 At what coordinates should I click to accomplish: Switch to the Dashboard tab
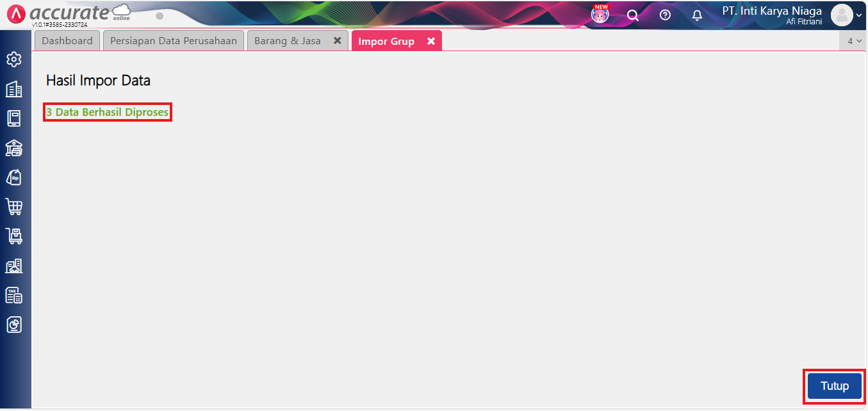pos(67,41)
